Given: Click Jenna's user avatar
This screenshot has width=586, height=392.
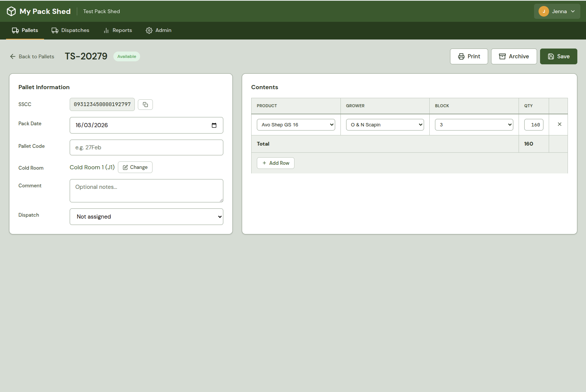Looking at the screenshot, I should click(x=543, y=11).
